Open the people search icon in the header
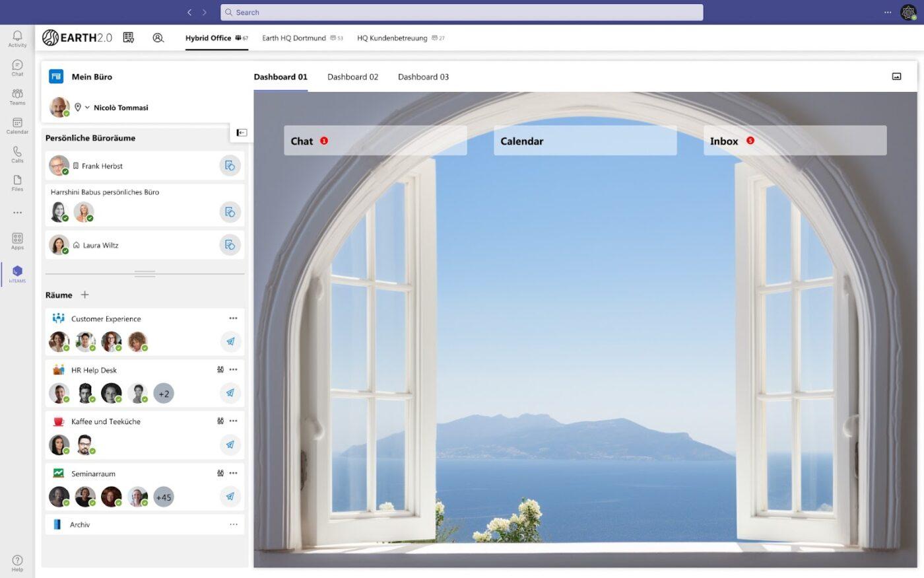924x578 pixels. pyautogui.click(x=158, y=38)
